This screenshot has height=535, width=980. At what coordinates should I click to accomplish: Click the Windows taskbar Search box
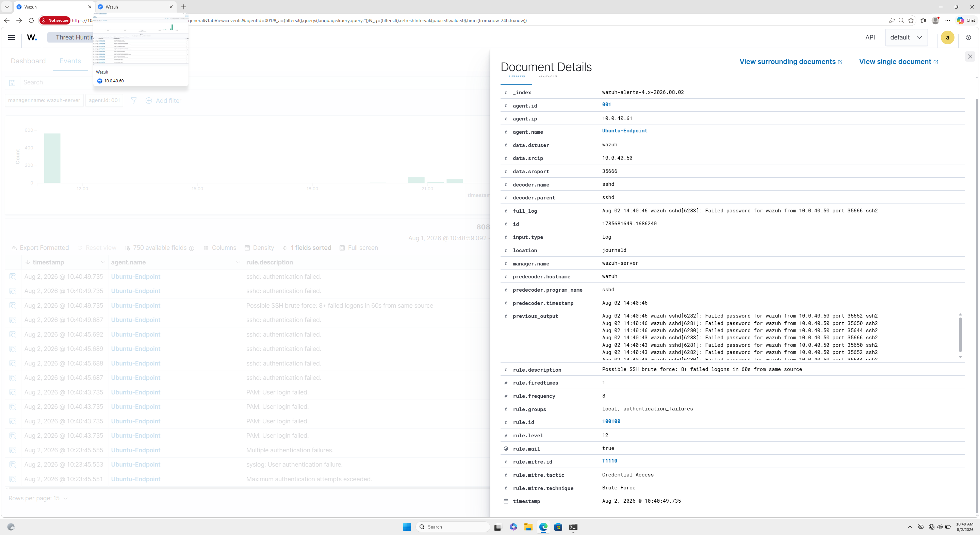[x=453, y=527]
